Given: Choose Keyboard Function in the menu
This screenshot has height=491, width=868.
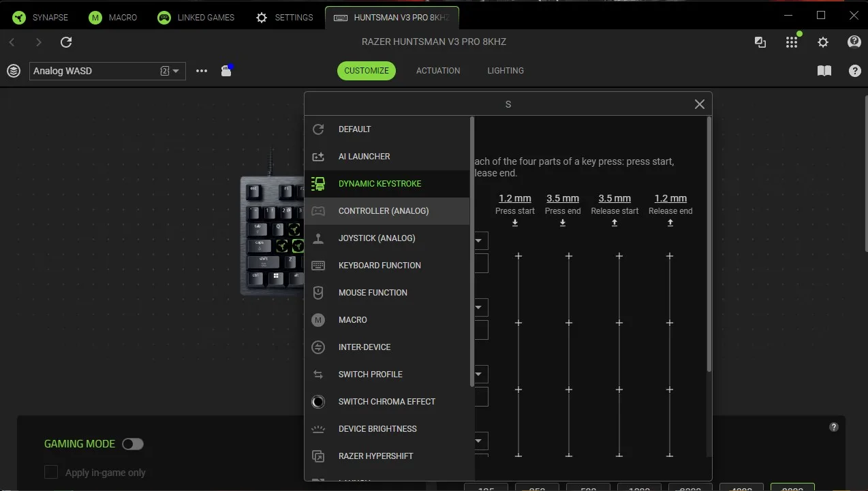Looking at the screenshot, I should (379, 266).
